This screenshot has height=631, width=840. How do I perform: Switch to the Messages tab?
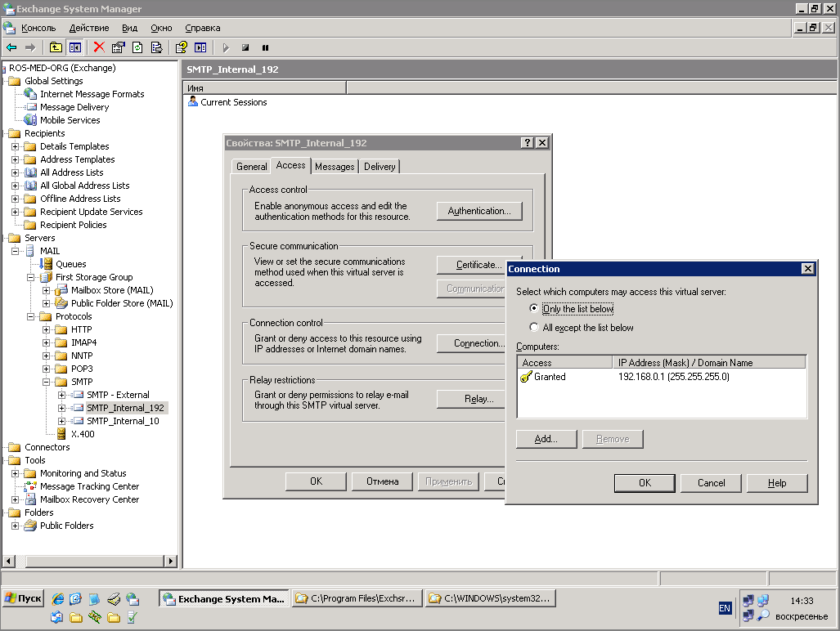335,167
